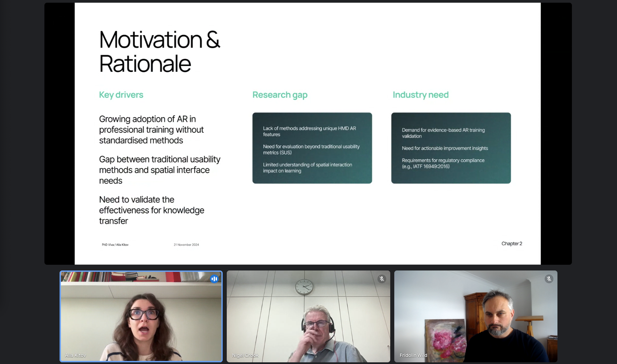This screenshot has height=364, width=617.
Task: Click the speaking indicator on Alla Kitov's tile
Action: [214, 279]
